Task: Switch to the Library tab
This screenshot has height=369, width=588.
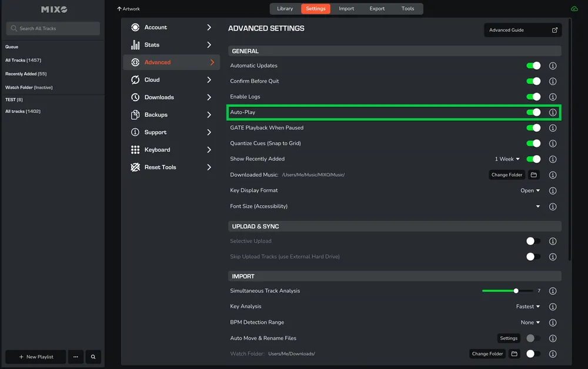Action: point(285,9)
